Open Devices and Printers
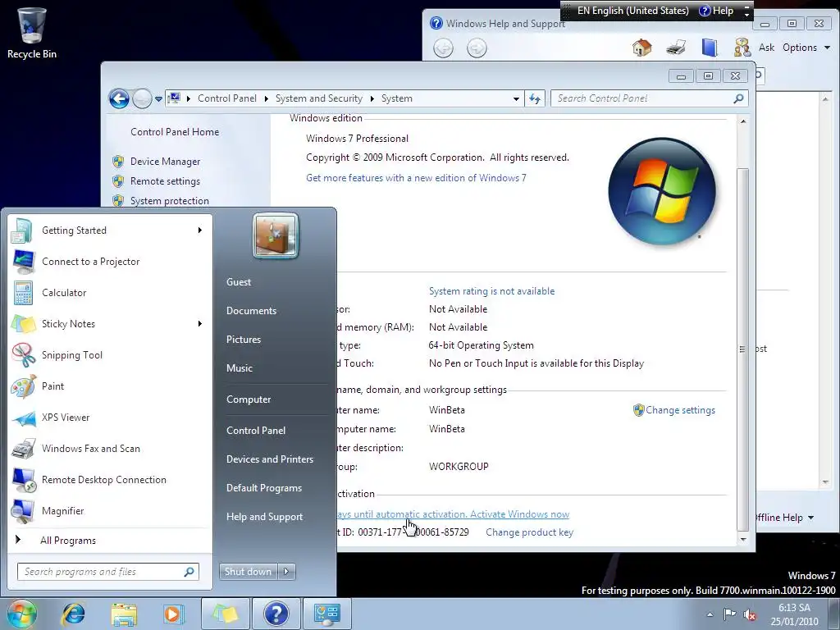840x630 pixels. click(269, 459)
